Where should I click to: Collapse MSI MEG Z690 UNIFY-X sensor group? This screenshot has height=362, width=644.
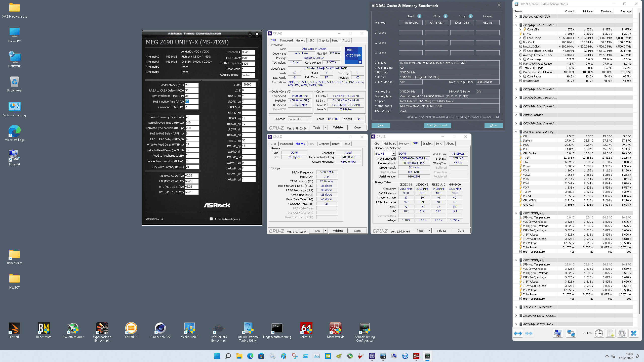coord(516,132)
